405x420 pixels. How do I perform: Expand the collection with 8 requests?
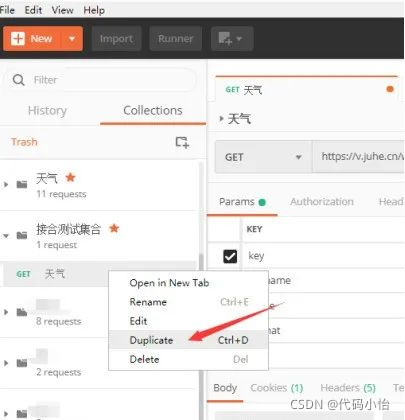point(6,312)
